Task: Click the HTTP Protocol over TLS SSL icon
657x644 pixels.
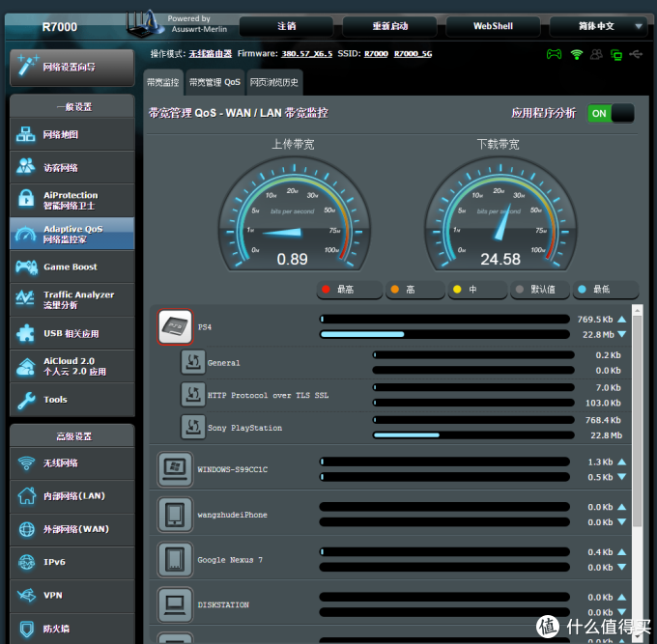Action: [191, 394]
